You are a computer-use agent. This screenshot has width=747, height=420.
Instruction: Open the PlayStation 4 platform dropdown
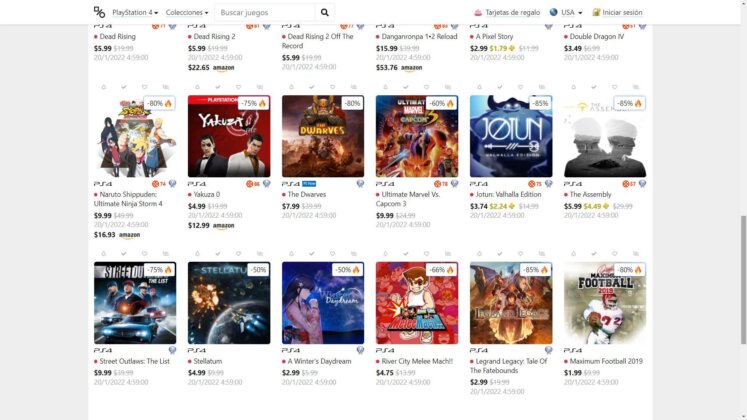(x=135, y=12)
